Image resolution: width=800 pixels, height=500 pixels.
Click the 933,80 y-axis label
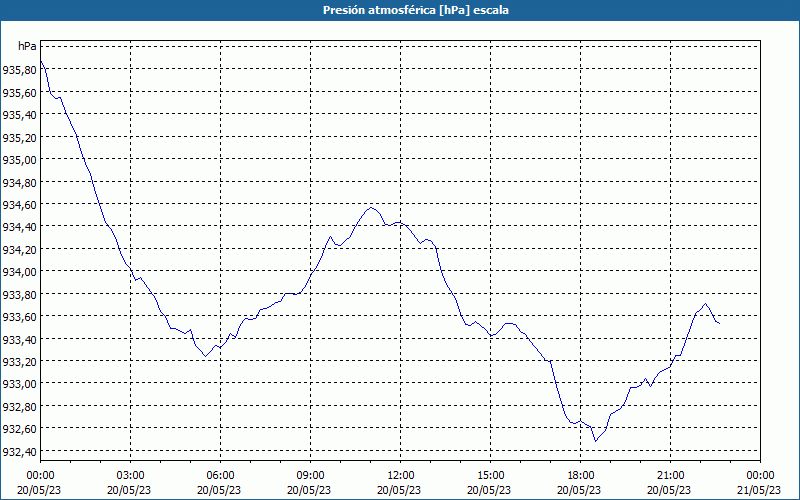click(x=19, y=294)
